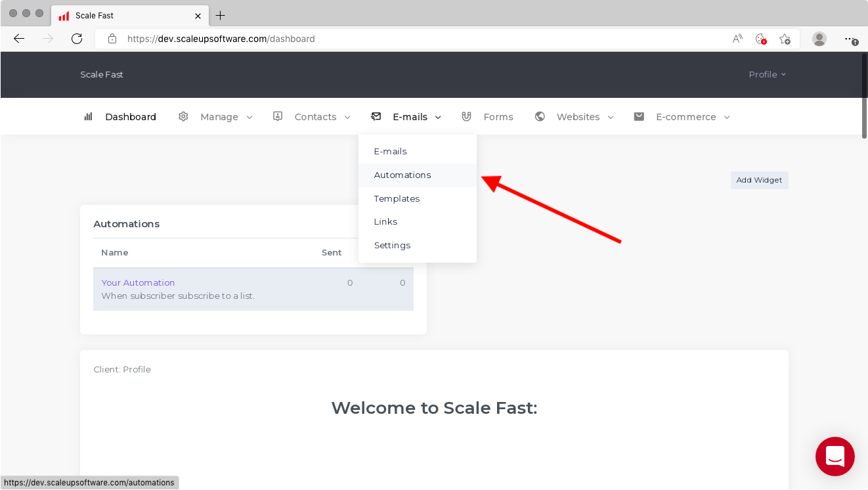Image resolution: width=868 pixels, height=490 pixels.
Task: Close the Scale Fast browser tab
Action: coord(198,15)
